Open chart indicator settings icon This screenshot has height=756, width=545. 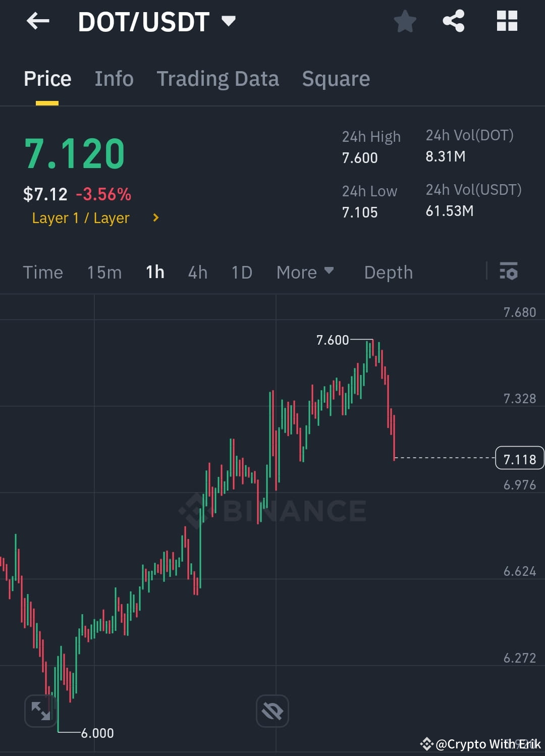(509, 272)
